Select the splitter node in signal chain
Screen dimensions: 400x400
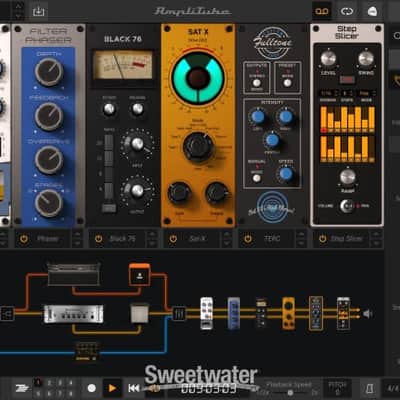pyautogui.click(x=7, y=313)
